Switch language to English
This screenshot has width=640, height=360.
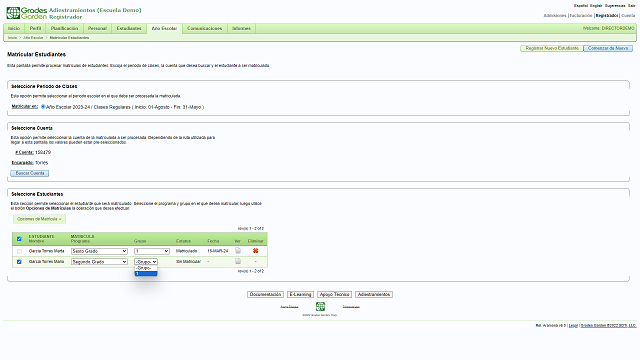596,6
